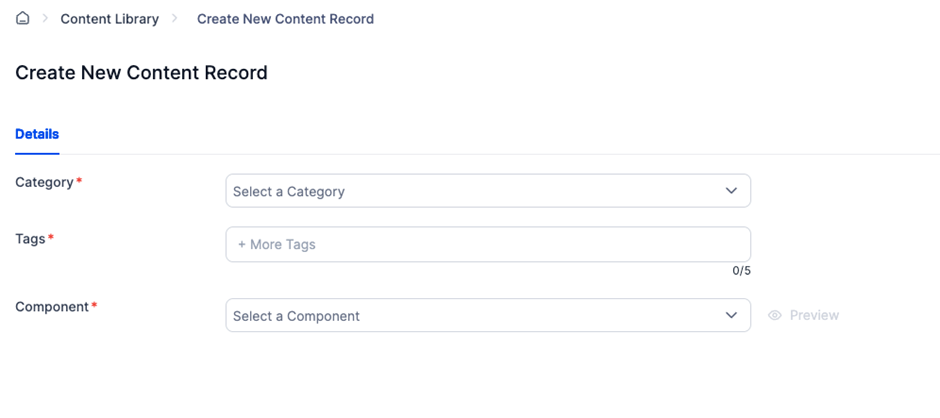Click the red asterisk next to Component
The image size is (940, 418).
pos(94,306)
